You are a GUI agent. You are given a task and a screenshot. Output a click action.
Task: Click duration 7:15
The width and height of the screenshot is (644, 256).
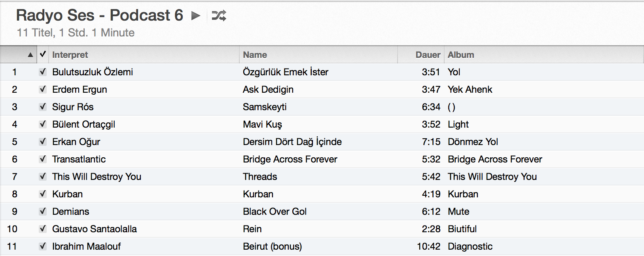coord(431,142)
